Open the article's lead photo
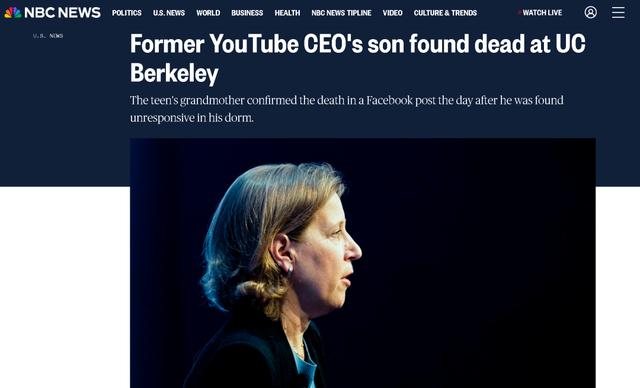The width and height of the screenshot is (640, 388). coord(362,263)
